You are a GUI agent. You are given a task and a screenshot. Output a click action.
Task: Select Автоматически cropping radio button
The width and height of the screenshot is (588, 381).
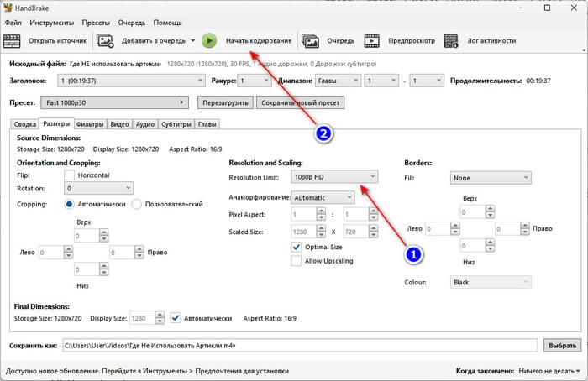coord(69,204)
